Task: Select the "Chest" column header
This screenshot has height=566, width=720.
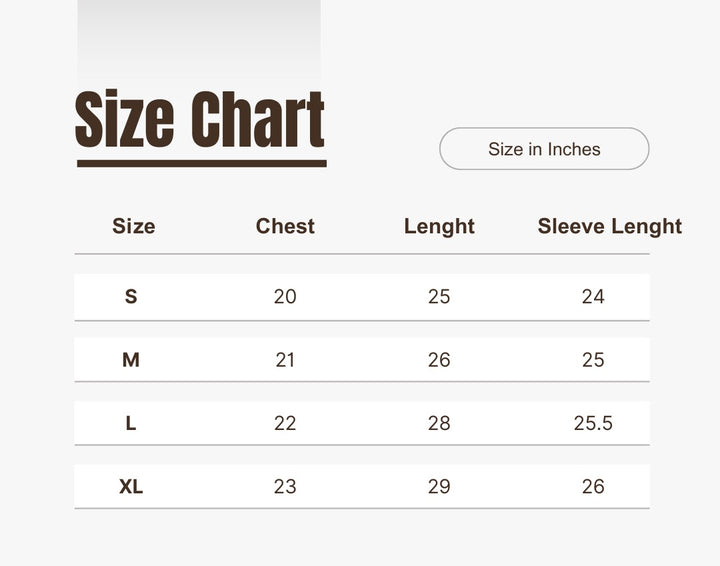Action: point(285,226)
